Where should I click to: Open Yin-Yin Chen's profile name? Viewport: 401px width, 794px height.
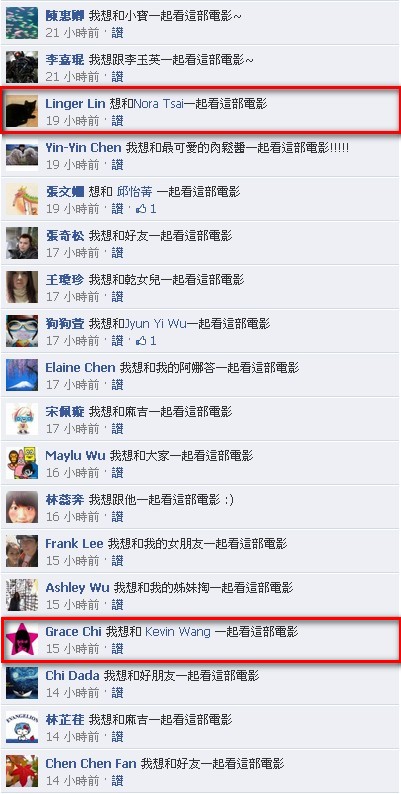pos(84,148)
